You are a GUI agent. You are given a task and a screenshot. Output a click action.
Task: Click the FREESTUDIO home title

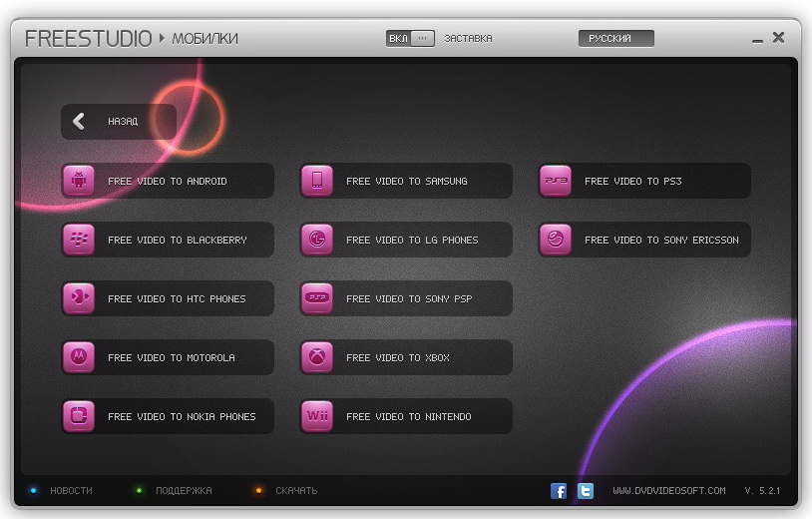(x=88, y=39)
